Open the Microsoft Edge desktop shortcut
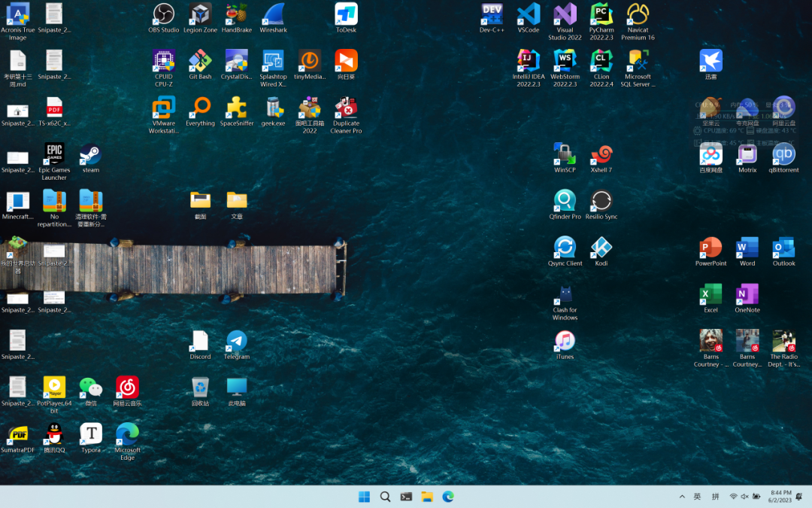Image resolution: width=812 pixels, height=508 pixels. (127, 442)
